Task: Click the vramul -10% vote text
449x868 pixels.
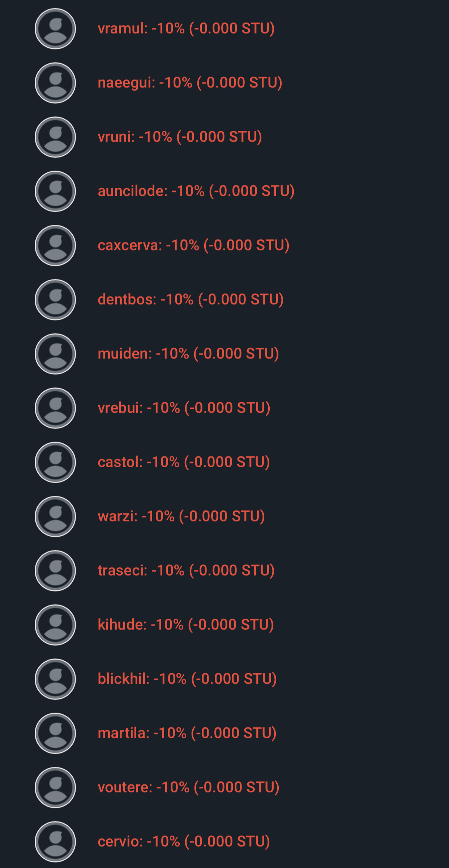Action: [186, 29]
